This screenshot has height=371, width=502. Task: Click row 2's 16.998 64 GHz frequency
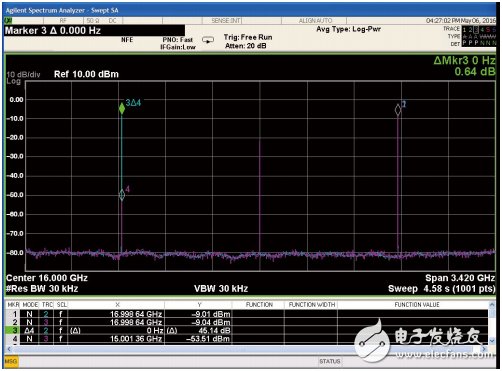coord(136,322)
